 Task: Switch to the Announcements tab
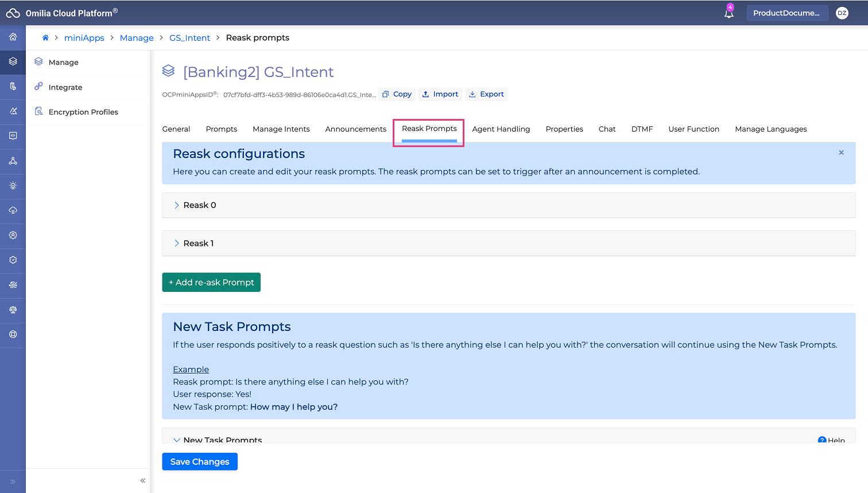coord(355,129)
